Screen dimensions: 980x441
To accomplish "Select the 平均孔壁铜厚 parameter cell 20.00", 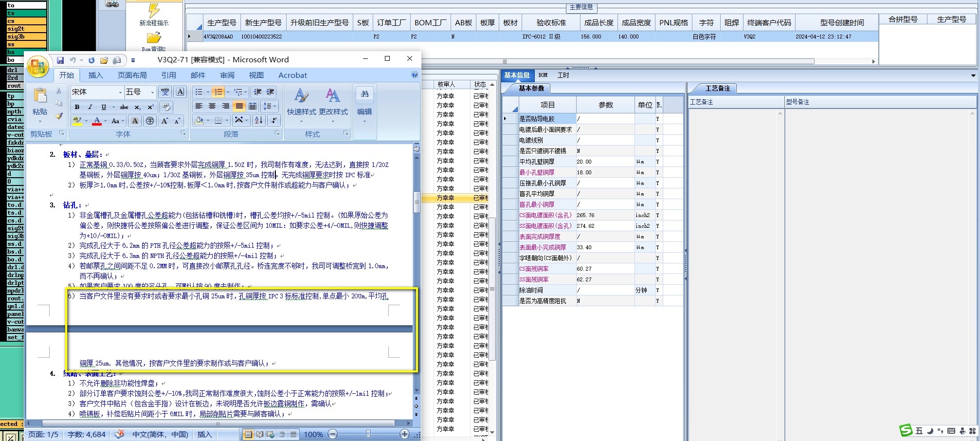I will (x=605, y=162).
